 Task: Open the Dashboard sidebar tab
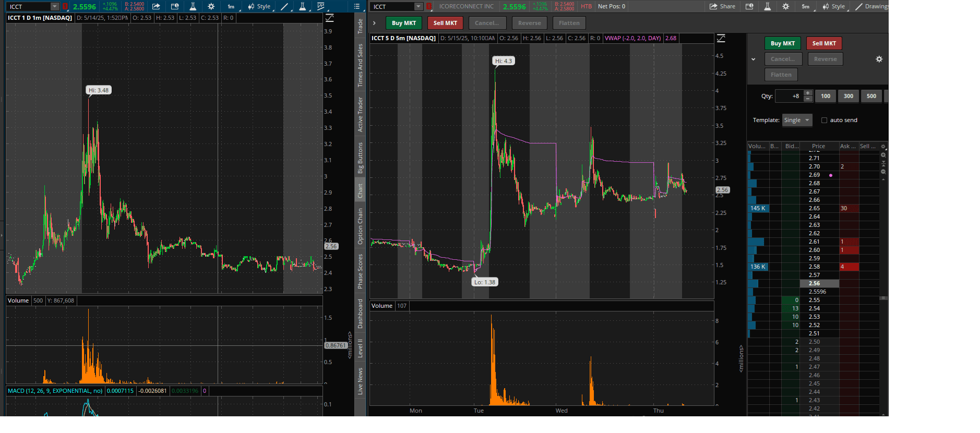360,314
